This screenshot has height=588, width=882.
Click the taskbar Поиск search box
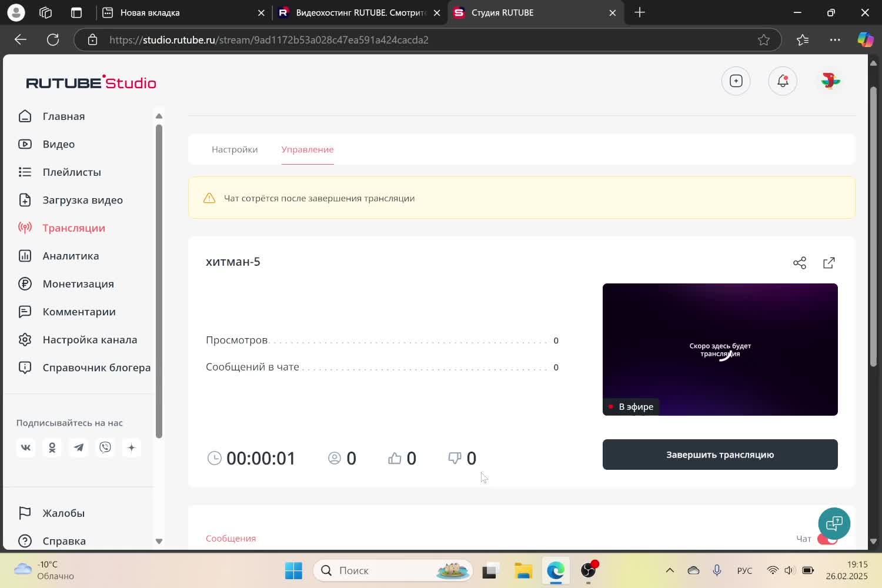393,570
